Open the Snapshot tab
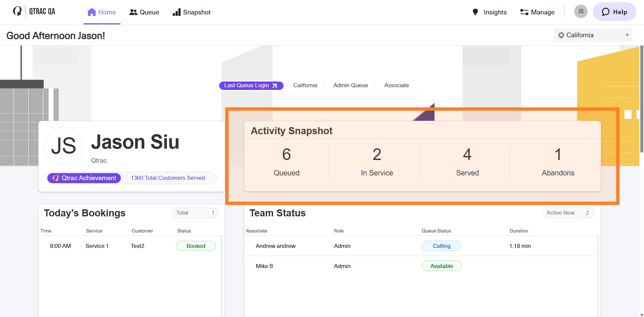The image size is (644, 317). click(x=192, y=12)
